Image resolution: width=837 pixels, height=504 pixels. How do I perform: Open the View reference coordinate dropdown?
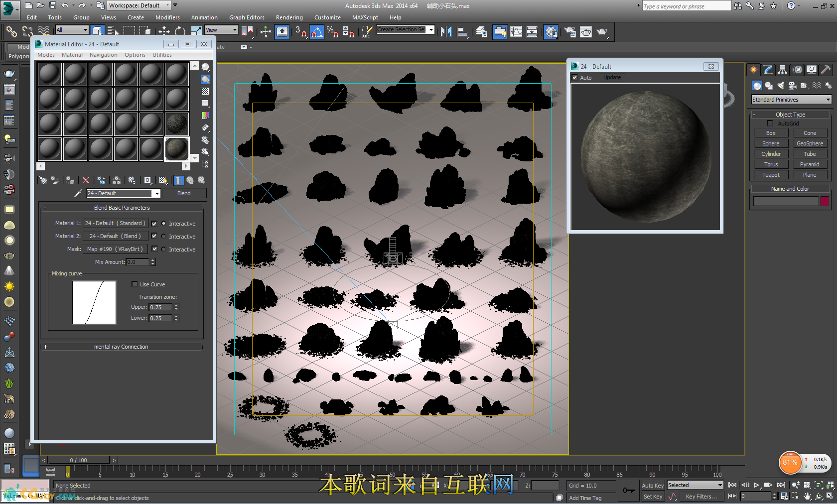coord(221,30)
